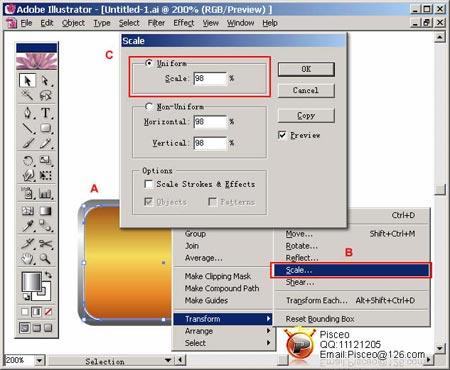Screen dimensions: 450x370
Task: Confirm the Scale dialog with OK
Action: point(306,69)
